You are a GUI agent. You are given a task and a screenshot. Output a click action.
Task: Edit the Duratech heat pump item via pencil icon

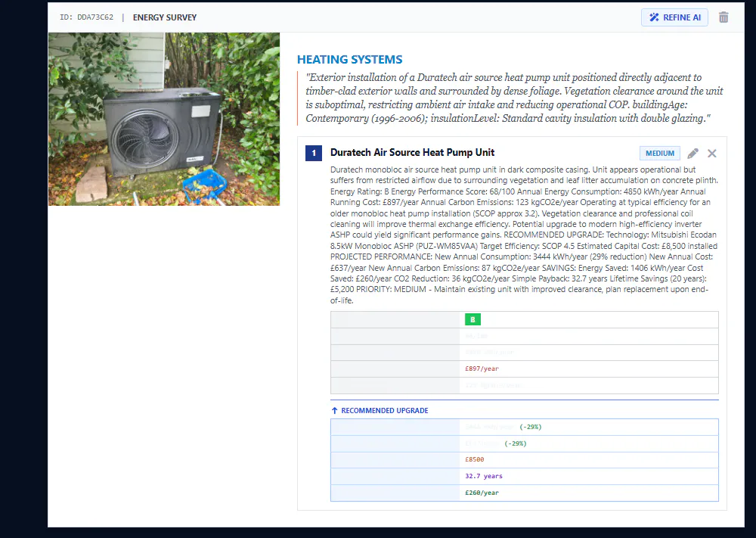(692, 154)
